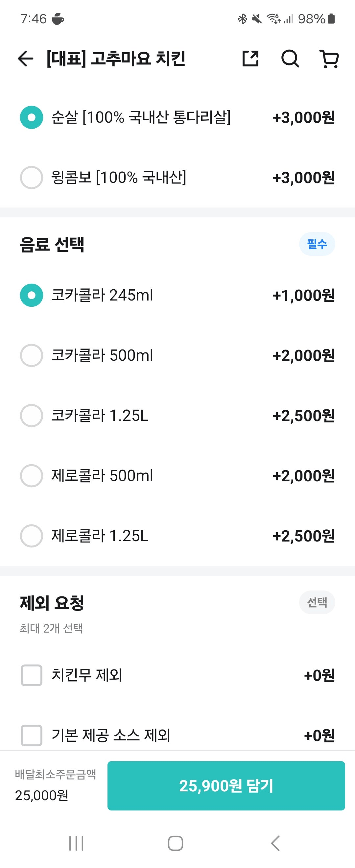
Task: Keep 코카콜라 245ml selected
Action: (x=31, y=295)
